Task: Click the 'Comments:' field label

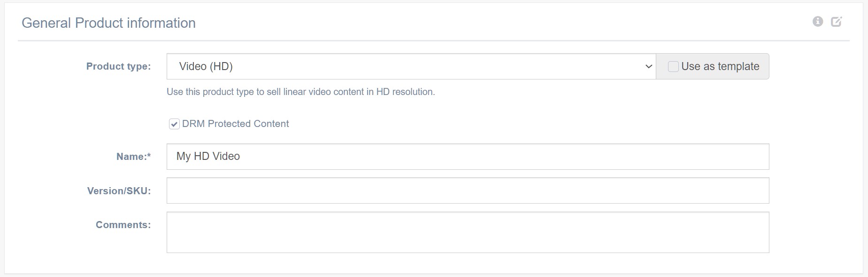Action: tap(123, 225)
